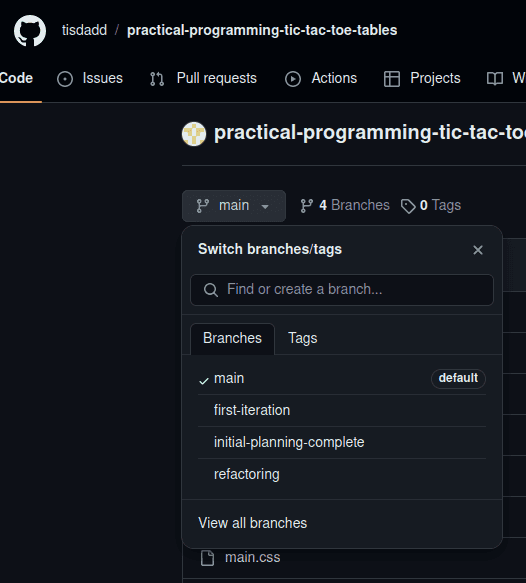The width and height of the screenshot is (526, 583).
Task: Switch to the Issues tab
Action: (x=90, y=78)
